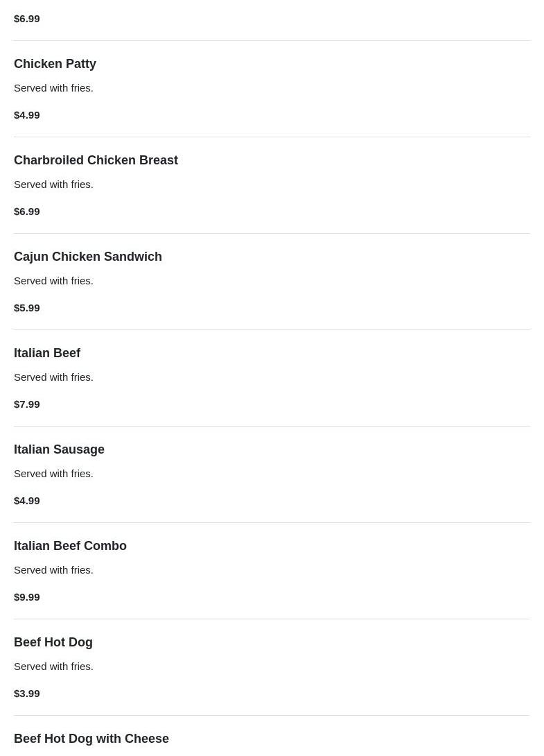Click the $6.99 price at page top
The image size is (544, 756).
pos(27,19)
